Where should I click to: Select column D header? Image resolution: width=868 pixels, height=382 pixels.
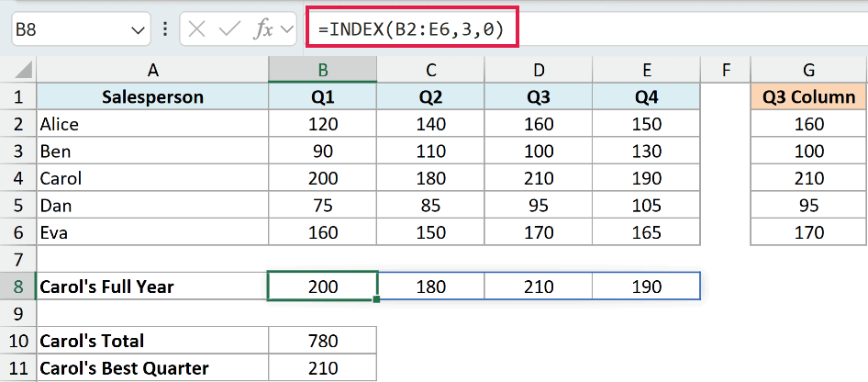[539, 71]
